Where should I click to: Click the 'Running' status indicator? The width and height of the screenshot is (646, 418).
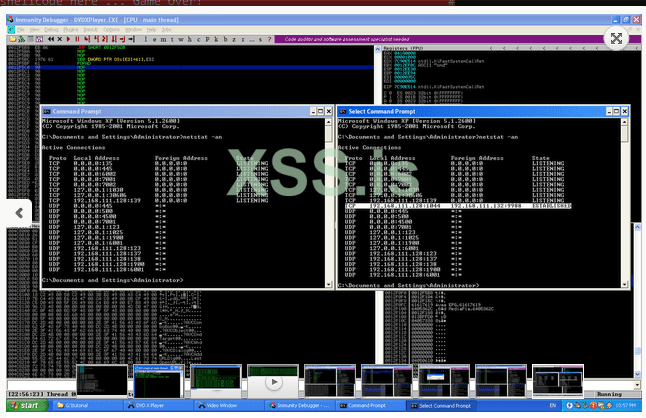609,394
